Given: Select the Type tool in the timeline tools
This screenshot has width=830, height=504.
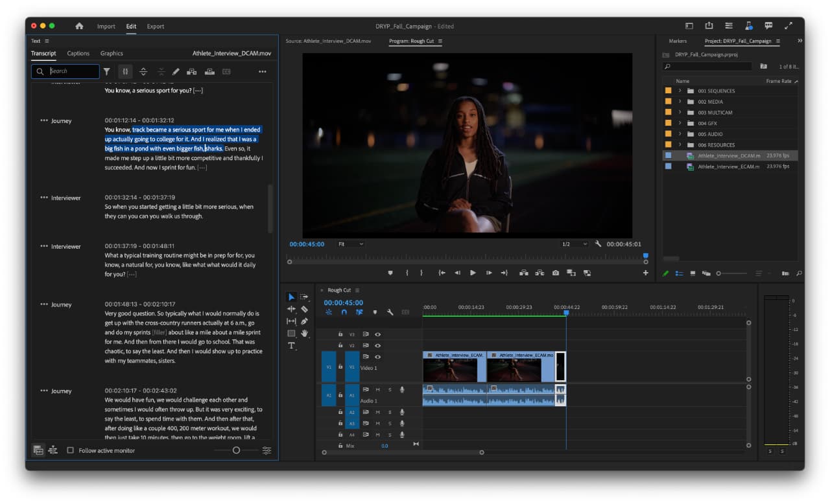Looking at the screenshot, I should click(292, 345).
